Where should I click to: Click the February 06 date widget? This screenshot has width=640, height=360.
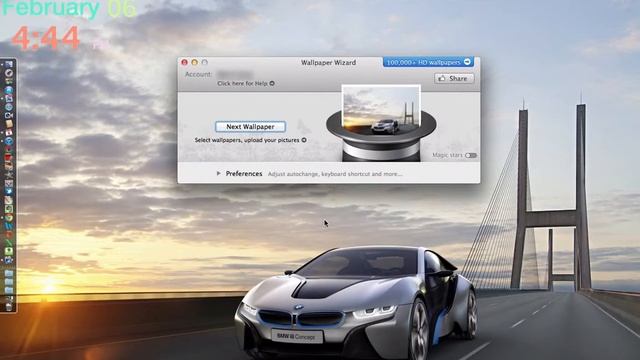click(69, 8)
